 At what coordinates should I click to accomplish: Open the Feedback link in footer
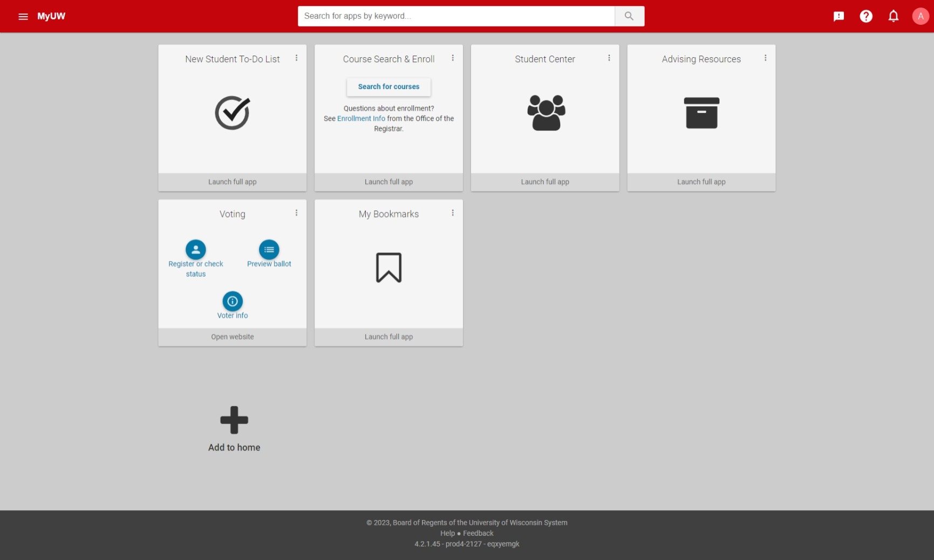(x=478, y=533)
